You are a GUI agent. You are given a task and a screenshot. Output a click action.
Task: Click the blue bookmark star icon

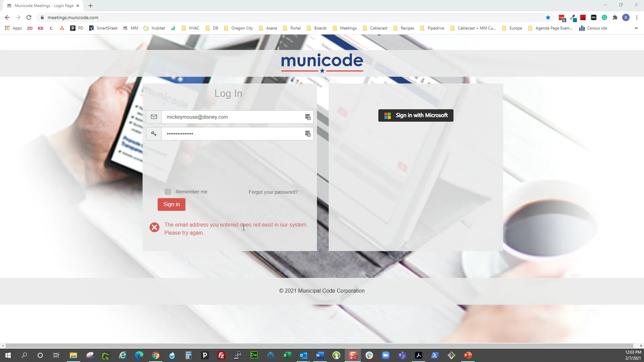[548, 17]
